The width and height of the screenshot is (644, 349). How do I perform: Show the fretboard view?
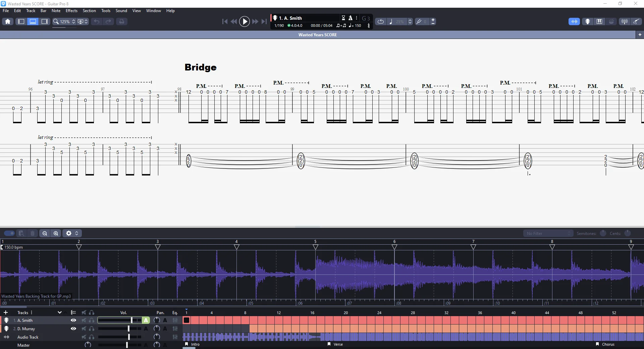click(588, 21)
